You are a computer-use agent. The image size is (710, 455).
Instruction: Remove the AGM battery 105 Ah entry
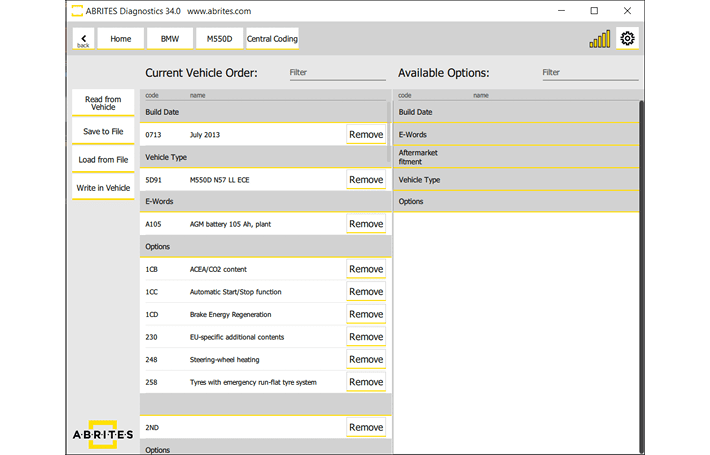point(365,224)
